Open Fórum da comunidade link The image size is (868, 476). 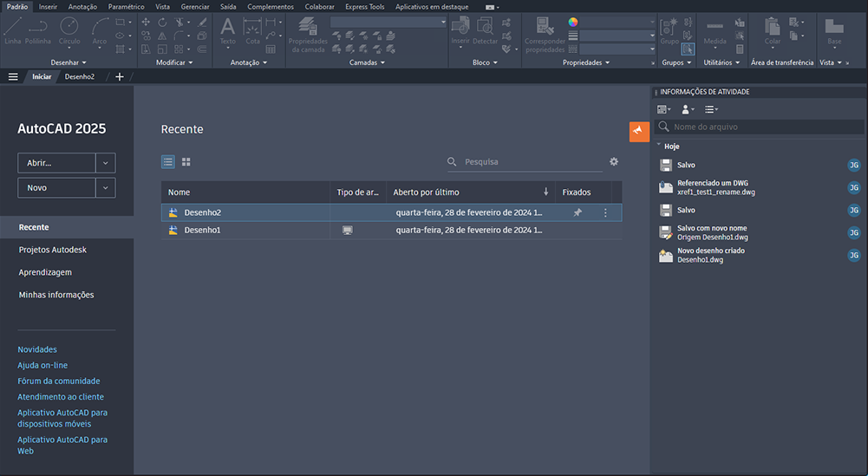point(59,381)
